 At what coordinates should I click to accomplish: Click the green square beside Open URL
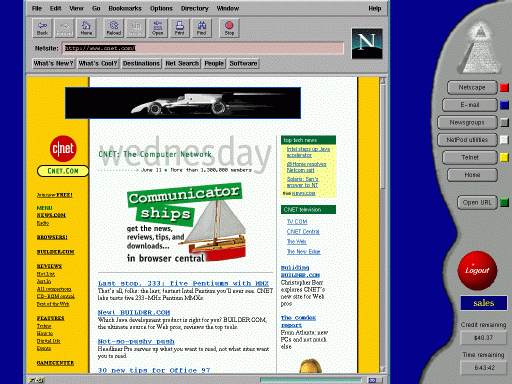504,202
